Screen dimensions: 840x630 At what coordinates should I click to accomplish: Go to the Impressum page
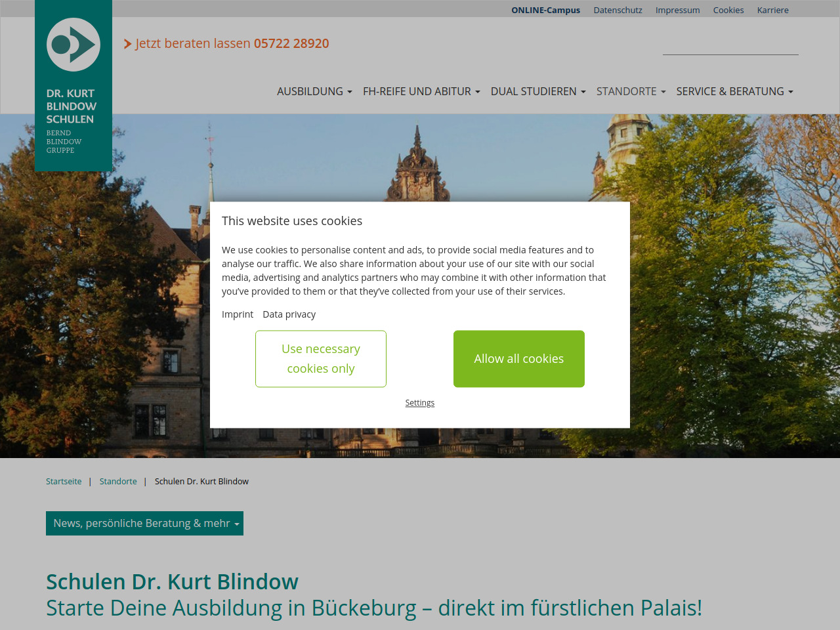pyautogui.click(x=677, y=10)
